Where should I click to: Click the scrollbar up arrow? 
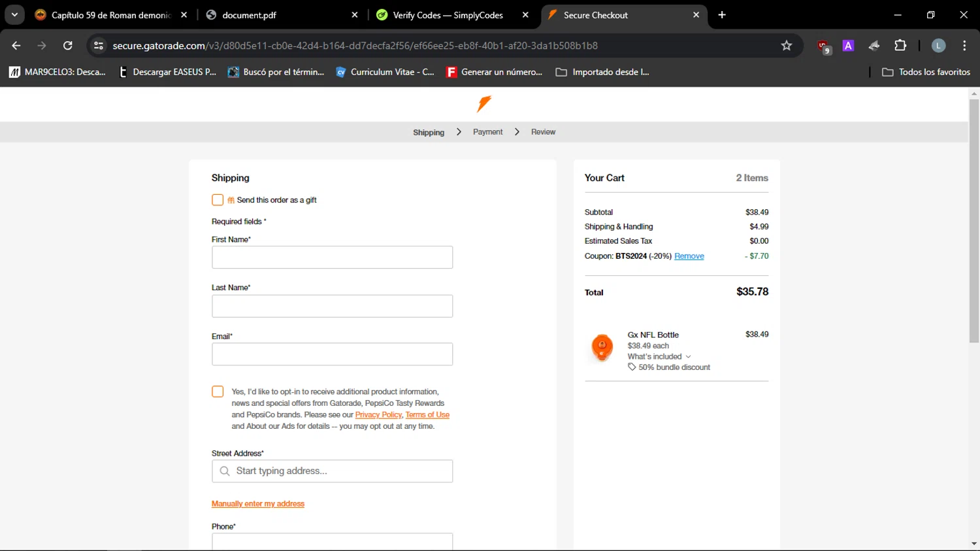[974, 93]
